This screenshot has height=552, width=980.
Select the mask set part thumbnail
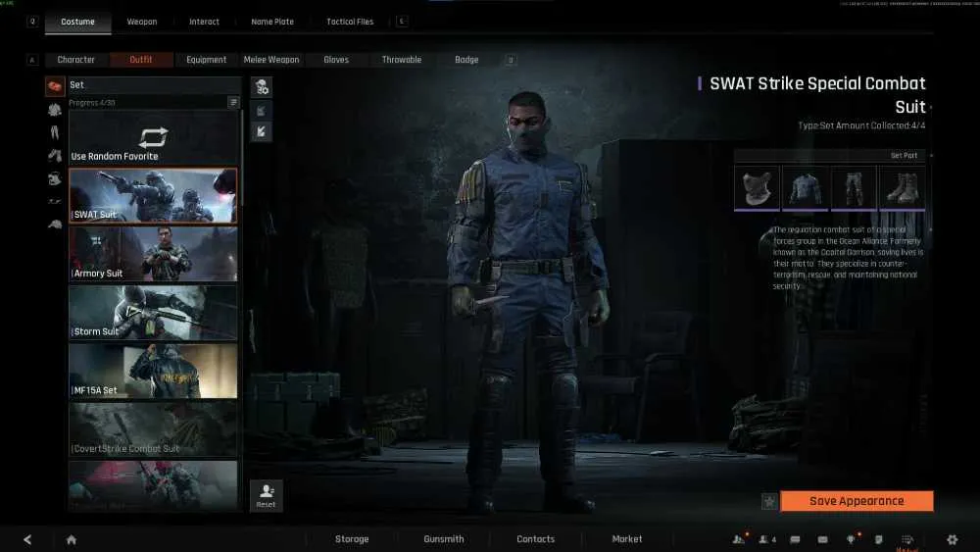point(757,188)
